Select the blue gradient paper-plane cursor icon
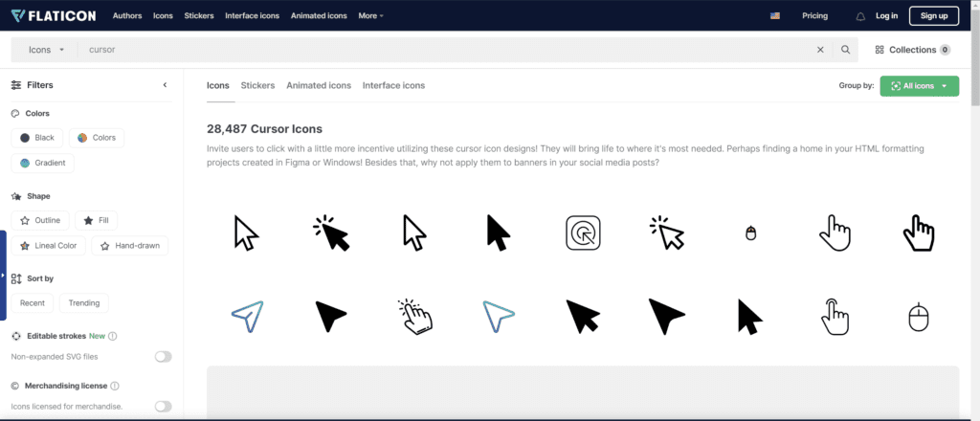This screenshot has height=421, width=980. 248,317
